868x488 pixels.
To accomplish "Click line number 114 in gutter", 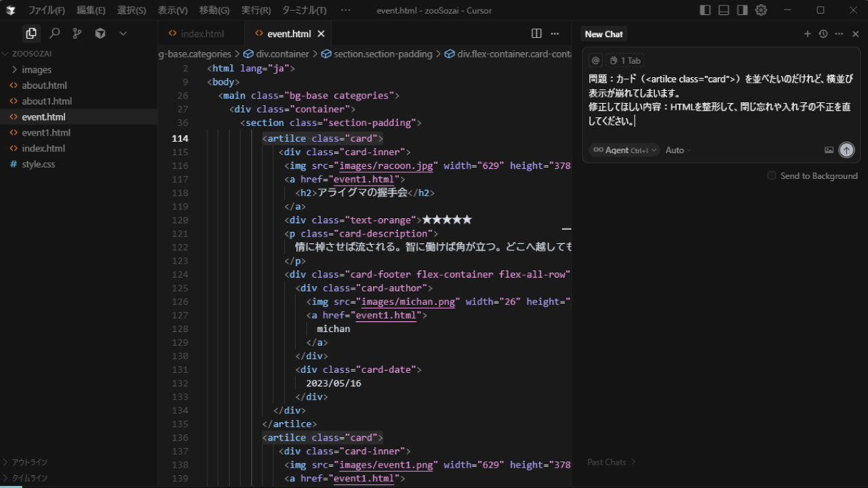I will click(180, 138).
